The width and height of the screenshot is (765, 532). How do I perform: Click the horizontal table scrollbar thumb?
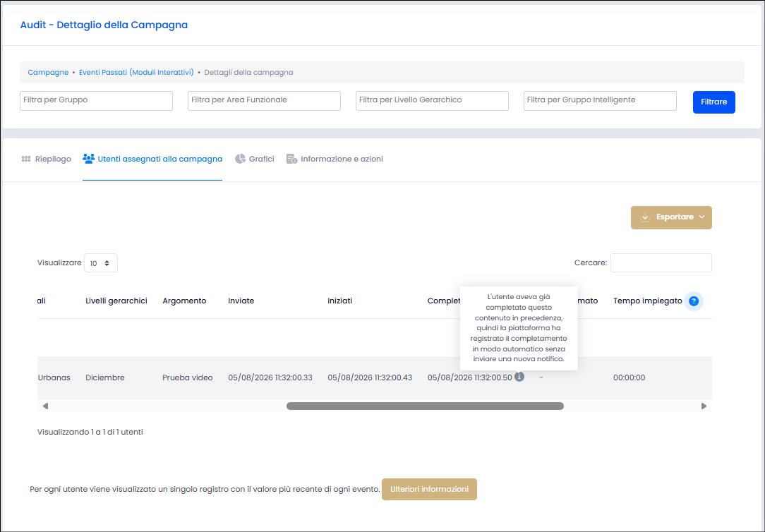[425, 406]
